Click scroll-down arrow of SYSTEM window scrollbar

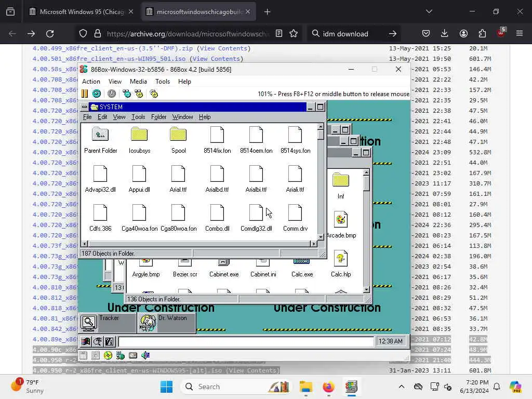click(321, 236)
